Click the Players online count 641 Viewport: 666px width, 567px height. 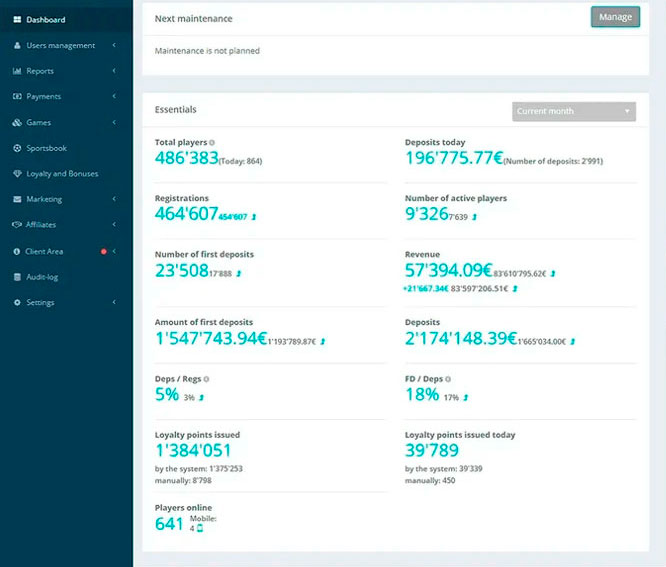pos(169,524)
